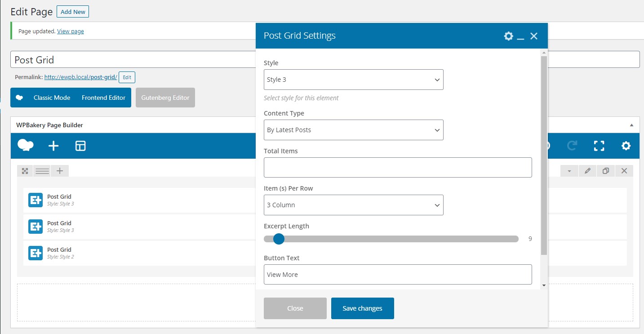This screenshot has height=334, width=644.
Task: Enter WPBakery full screen mode
Action: [599, 146]
